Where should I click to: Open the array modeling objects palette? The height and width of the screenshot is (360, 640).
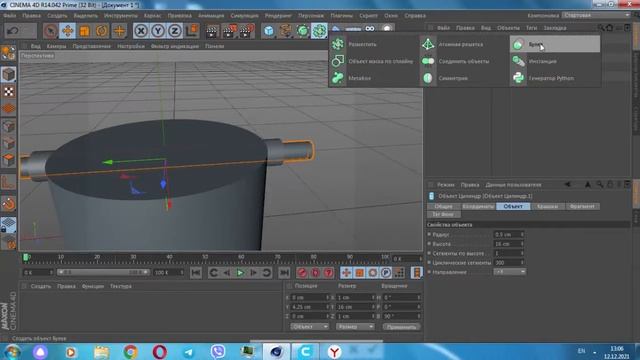click(319, 31)
